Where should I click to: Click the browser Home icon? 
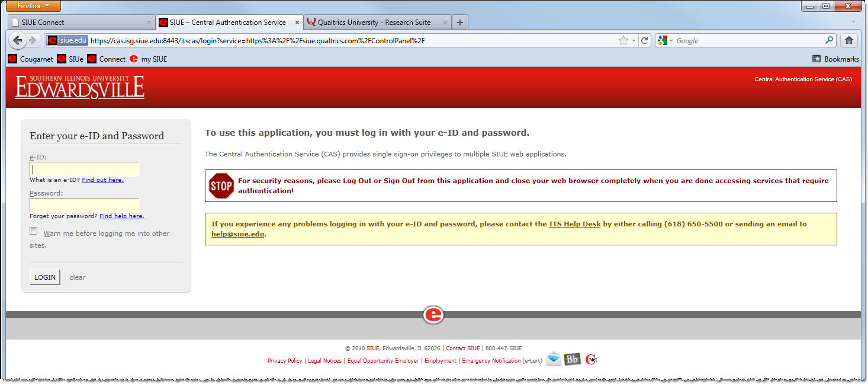coord(848,40)
